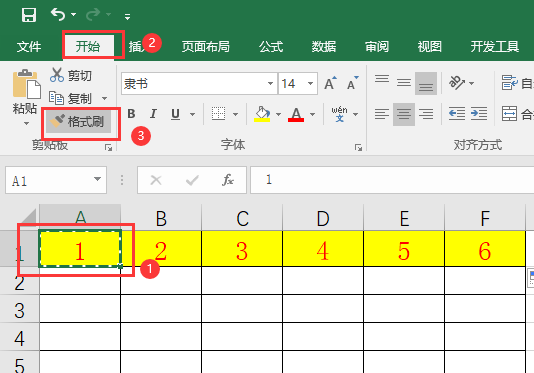Open font settings dialog launcher

(x=358, y=147)
